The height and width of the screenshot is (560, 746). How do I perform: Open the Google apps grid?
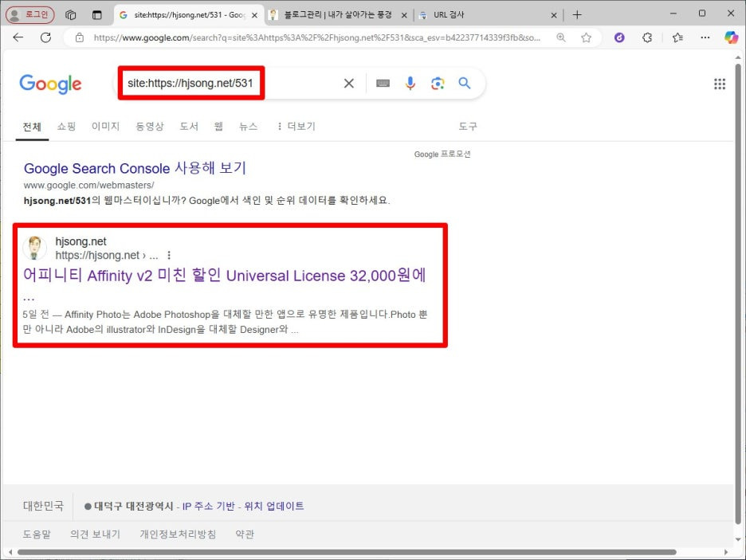coord(720,84)
